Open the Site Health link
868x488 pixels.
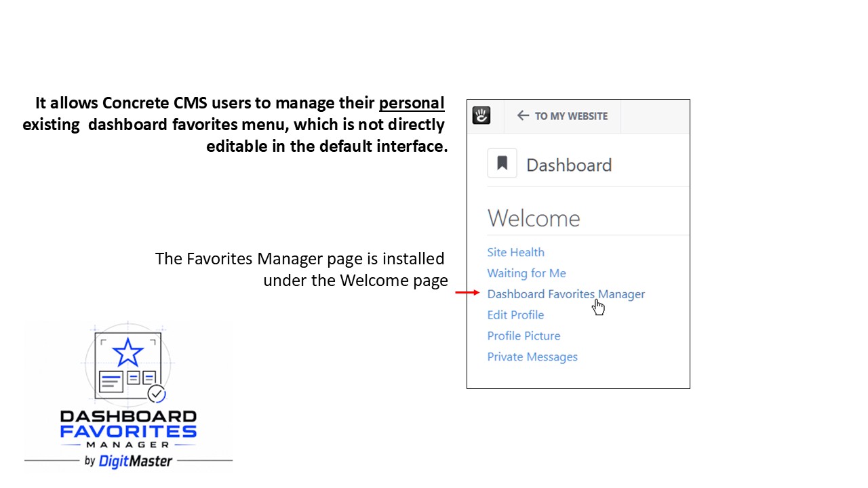(x=515, y=252)
